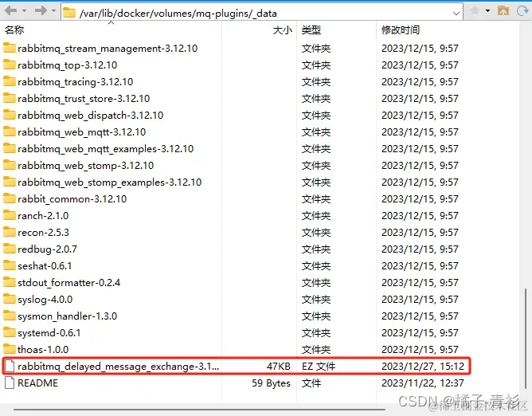The height and width of the screenshot is (416, 532).
Task: Sort by the 修改时间 column header
Action: [401, 30]
